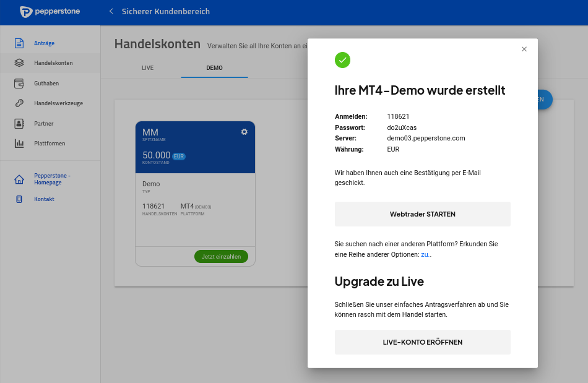Open Handelswerkzeuge via the wrench icon
This screenshot has height=383, width=588.
19,103
